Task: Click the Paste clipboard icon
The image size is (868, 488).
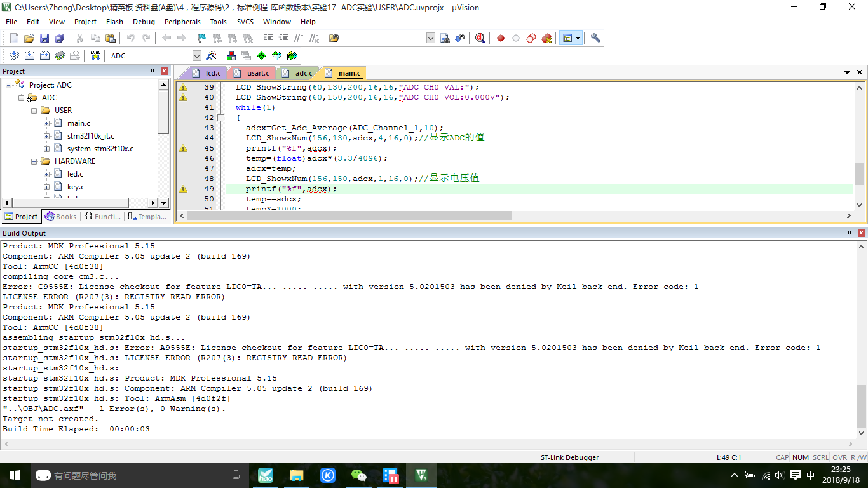Action: pyautogui.click(x=110, y=38)
